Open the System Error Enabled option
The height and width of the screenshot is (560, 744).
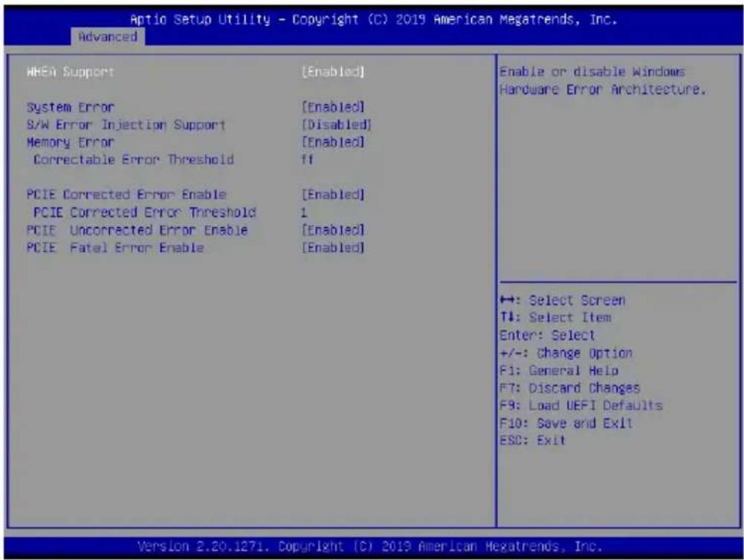click(x=333, y=107)
